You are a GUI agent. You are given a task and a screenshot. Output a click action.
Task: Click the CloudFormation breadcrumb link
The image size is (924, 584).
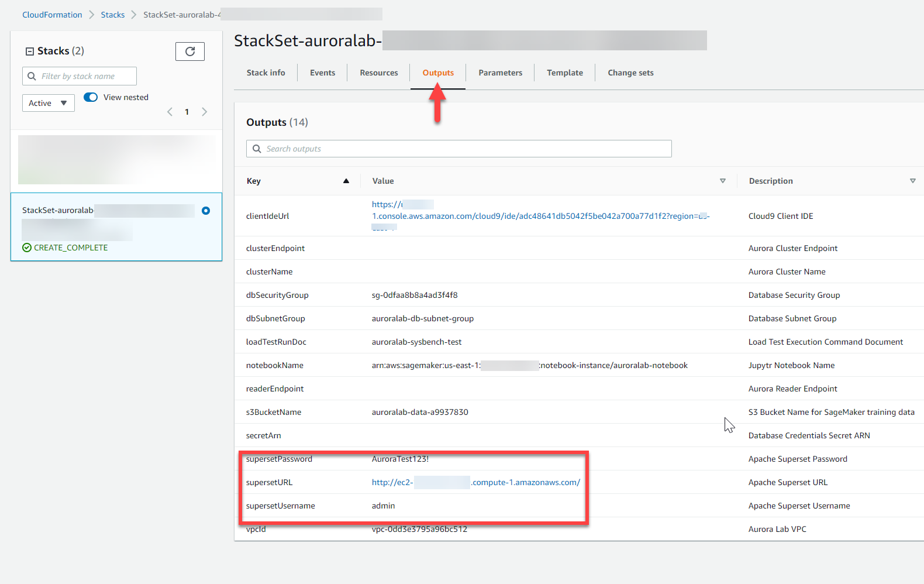(x=52, y=15)
